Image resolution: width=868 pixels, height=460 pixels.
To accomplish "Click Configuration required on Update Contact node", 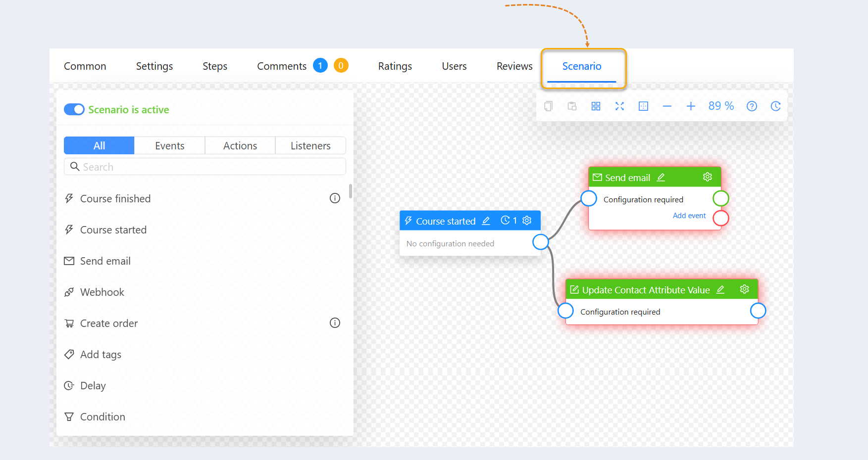I will 620,312.
